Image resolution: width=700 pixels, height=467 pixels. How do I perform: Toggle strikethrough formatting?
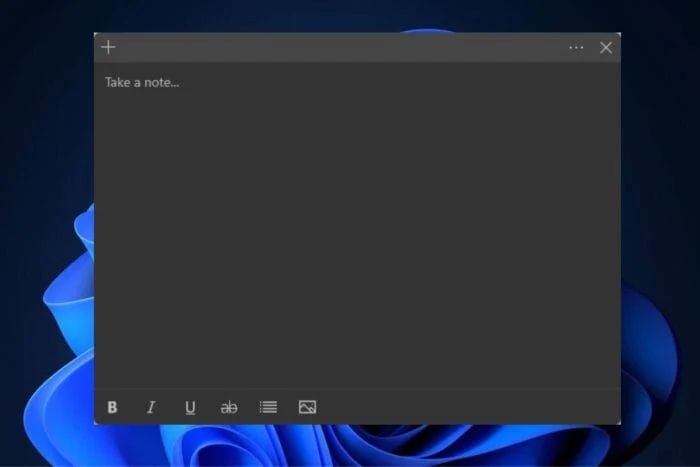(x=229, y=407)
